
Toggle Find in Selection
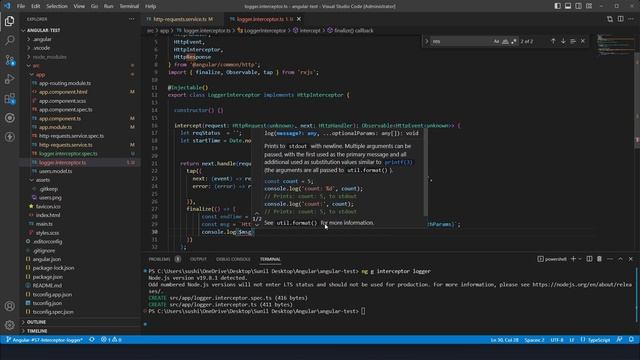click(573, 41)
